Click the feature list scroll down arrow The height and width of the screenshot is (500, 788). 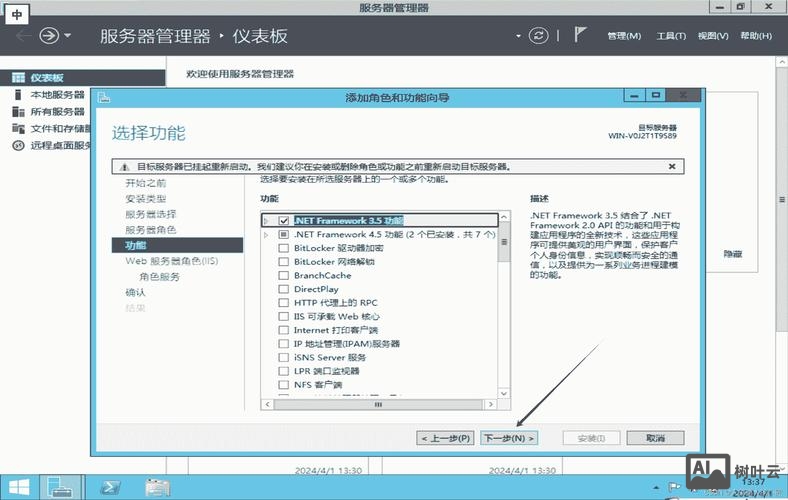(x=504, y=393)
